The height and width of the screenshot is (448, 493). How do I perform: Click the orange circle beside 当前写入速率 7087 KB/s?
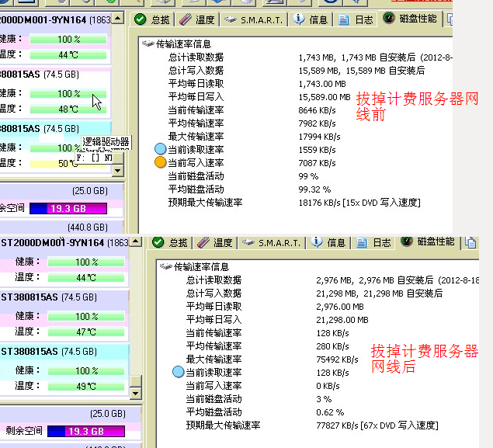tap(161, 162)
